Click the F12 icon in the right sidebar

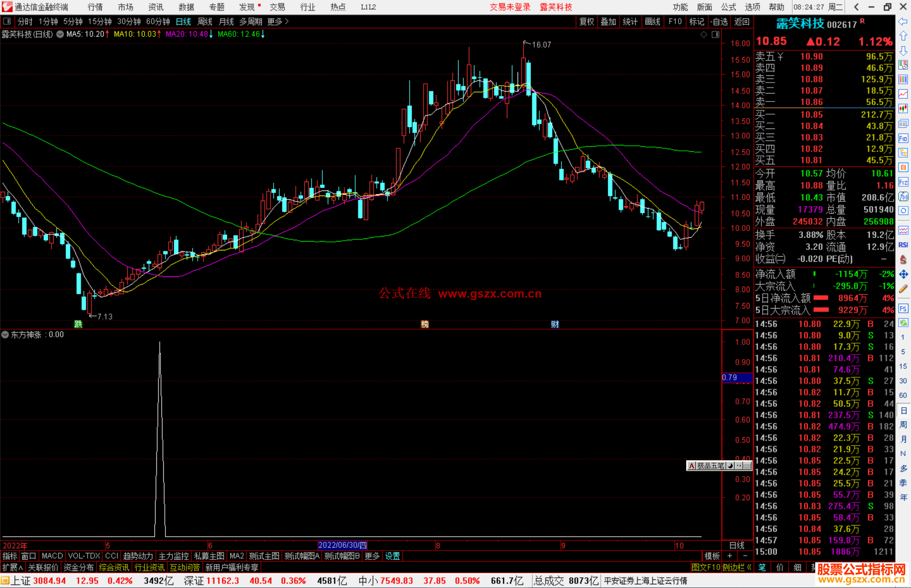pos(903,182)
